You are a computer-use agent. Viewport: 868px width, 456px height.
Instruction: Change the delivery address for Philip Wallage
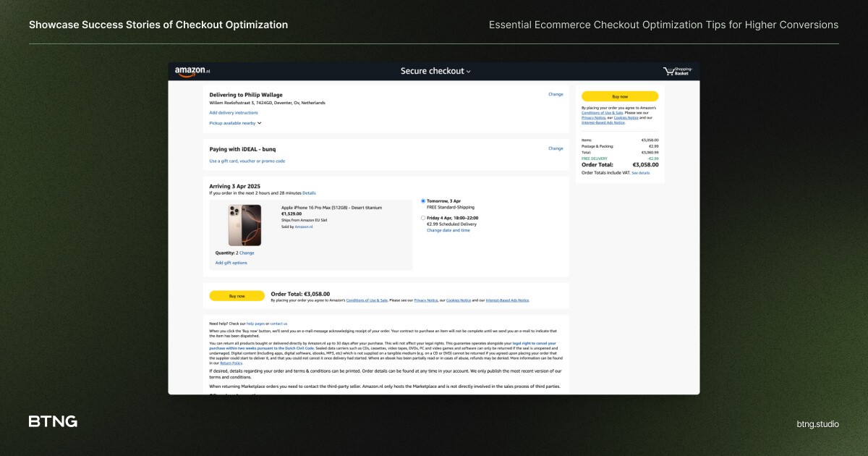(x=556, y=94)
